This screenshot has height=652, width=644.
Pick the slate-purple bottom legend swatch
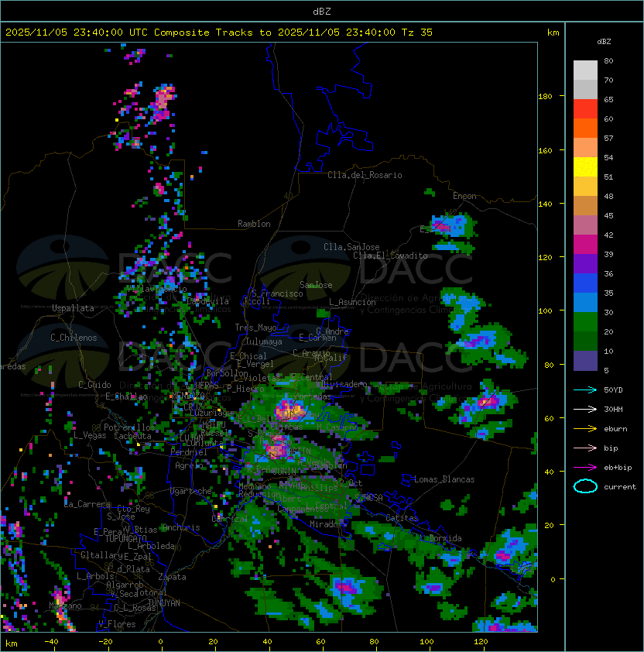(585, 361)
